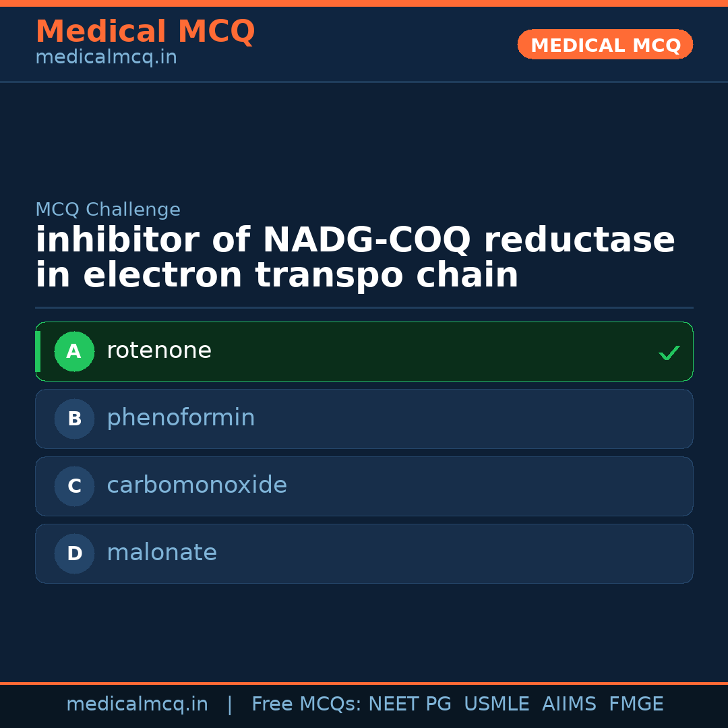The width and height of the screenshot is (728, 728).
Task: Click the C option circle
Action: (74, 486)
